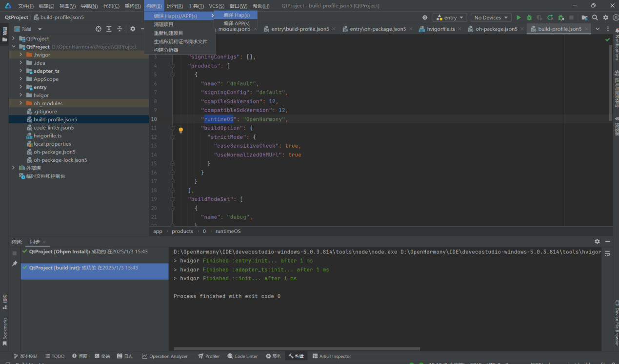Expand the oh_modules folder
Screen dimensions: 619x364
[21, 103]
